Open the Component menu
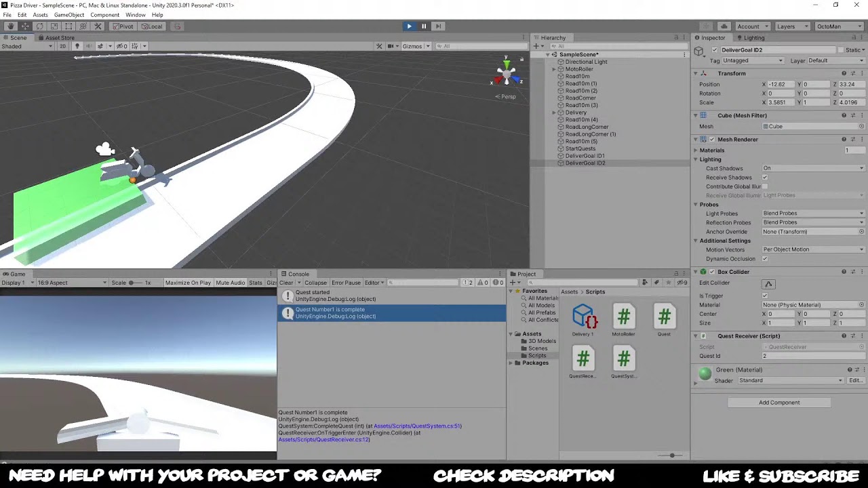Screen dimensions: 868x488 (x=104, y=15)
